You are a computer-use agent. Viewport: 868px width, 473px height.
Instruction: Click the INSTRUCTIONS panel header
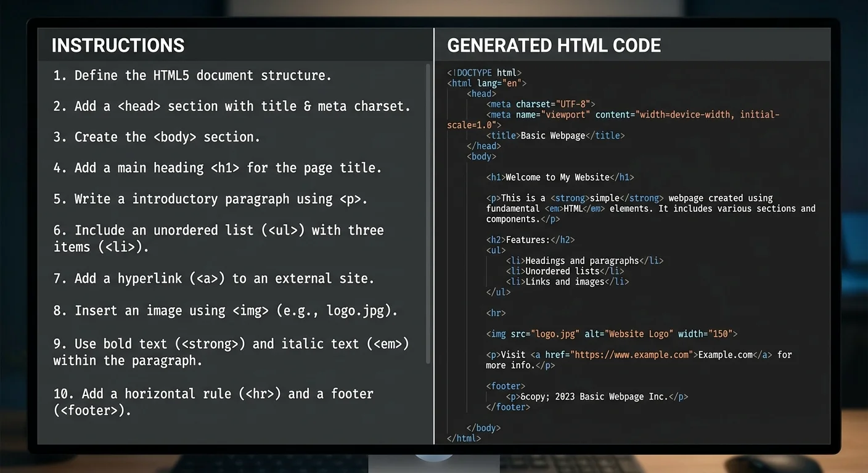(x=118, y=45)
